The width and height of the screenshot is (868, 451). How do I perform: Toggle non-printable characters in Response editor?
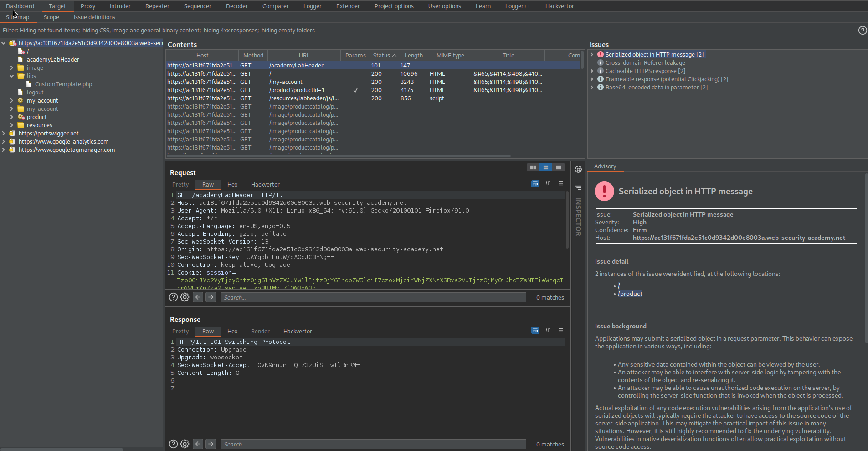(548, 330)
